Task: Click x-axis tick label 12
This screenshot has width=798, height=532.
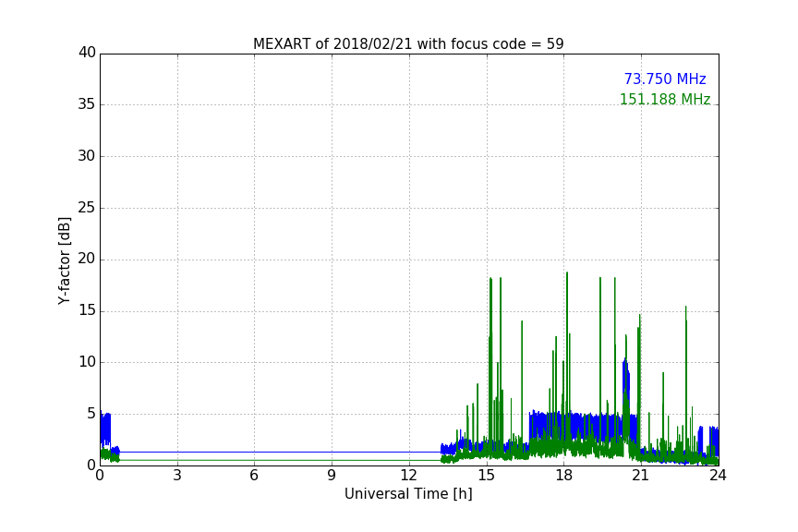Action: [408, 476]
